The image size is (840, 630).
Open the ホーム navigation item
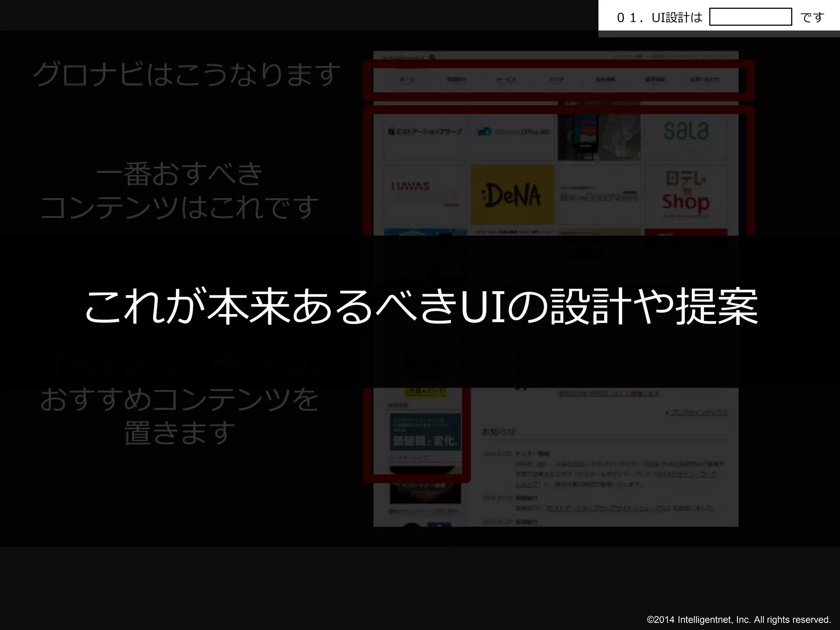point(407,80)
